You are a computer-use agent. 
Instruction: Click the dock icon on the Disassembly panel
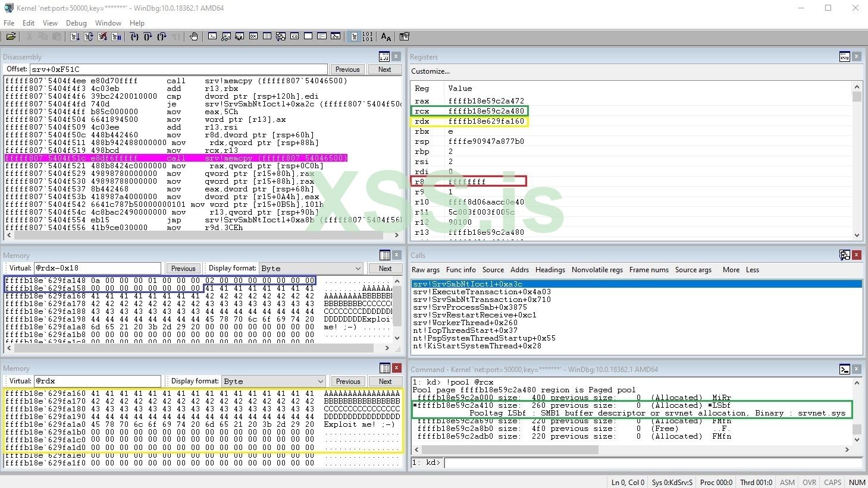click(384, 56)
